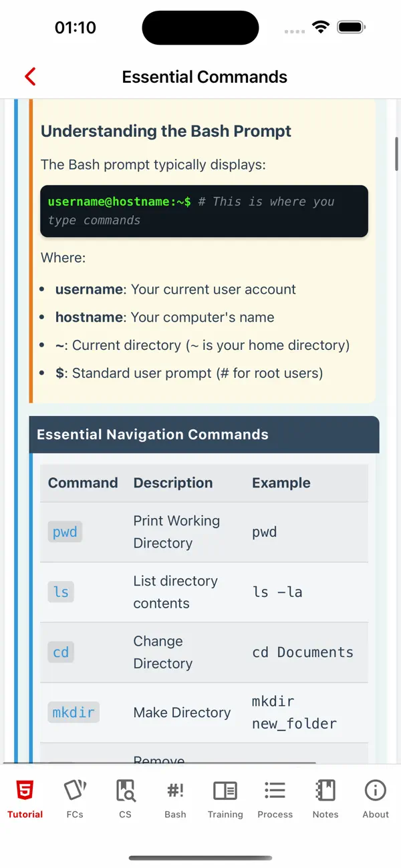Image resolution: width=401 pixels, height=868 pixels.
Task: Select the Training tab label
Action: 225,815
